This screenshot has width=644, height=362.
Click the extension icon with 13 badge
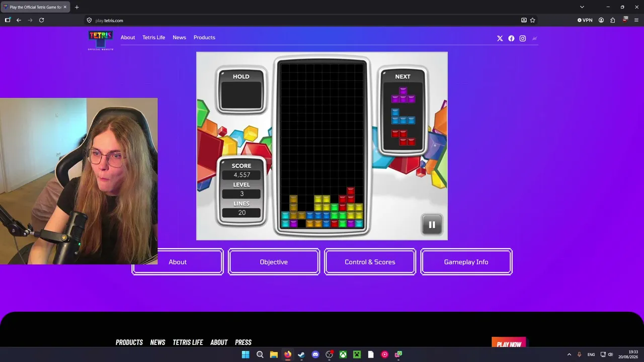pyautogui.click(x=625, y=20)
